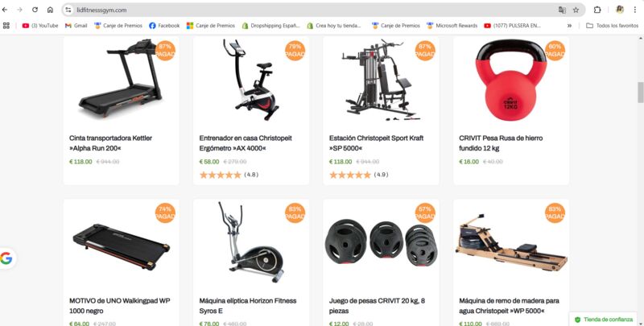644x326 pixels.
Task: Open the Google translate page icon
Action: click(562, 10)
